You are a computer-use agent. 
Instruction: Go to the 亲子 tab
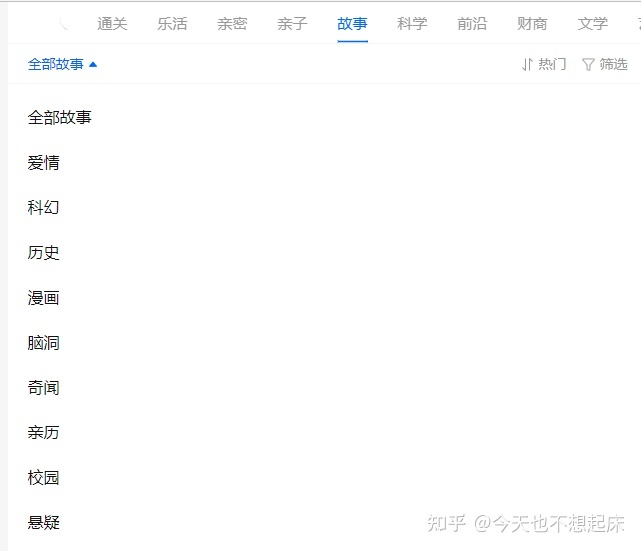pyautogui.click(x=292, y=24)
